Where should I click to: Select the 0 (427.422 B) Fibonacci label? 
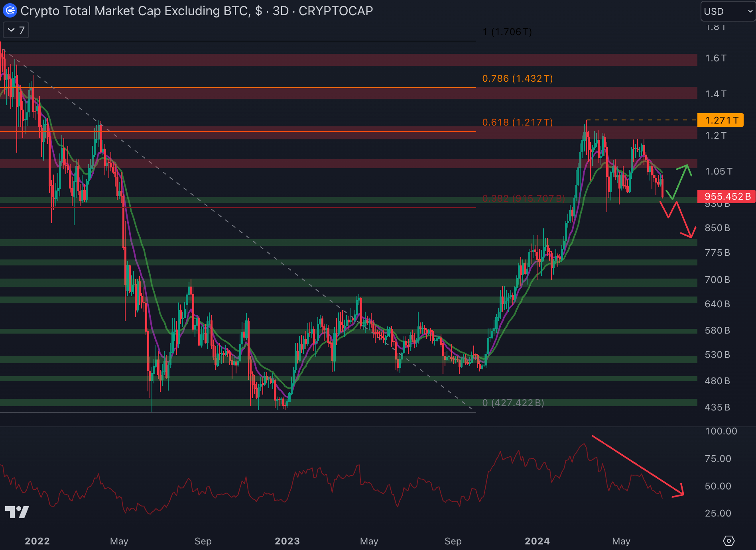513,403
